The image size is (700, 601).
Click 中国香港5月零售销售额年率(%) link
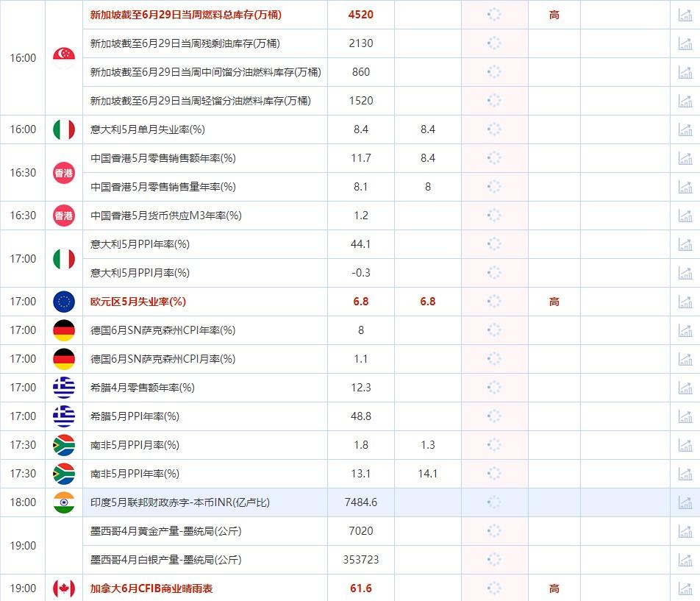point(163,158)
